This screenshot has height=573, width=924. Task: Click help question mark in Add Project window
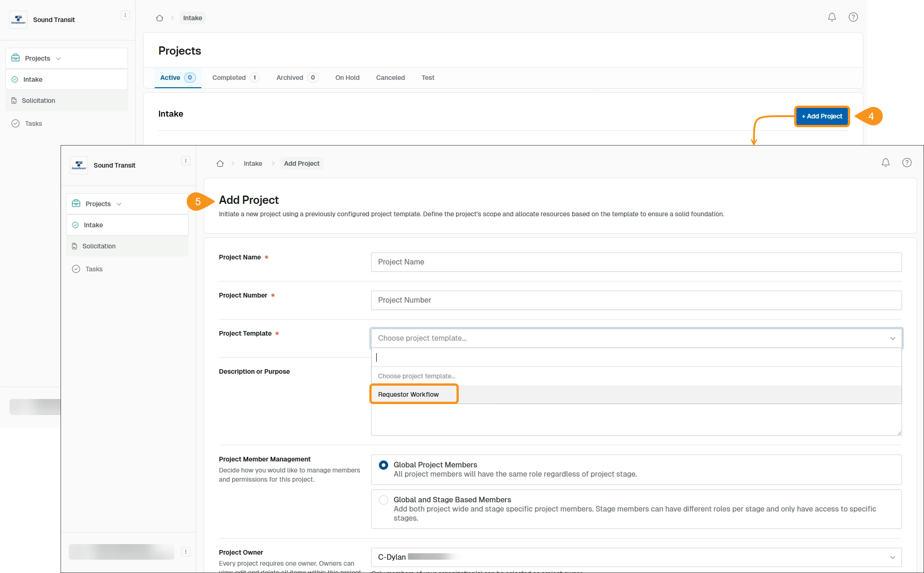coord(907,163)
